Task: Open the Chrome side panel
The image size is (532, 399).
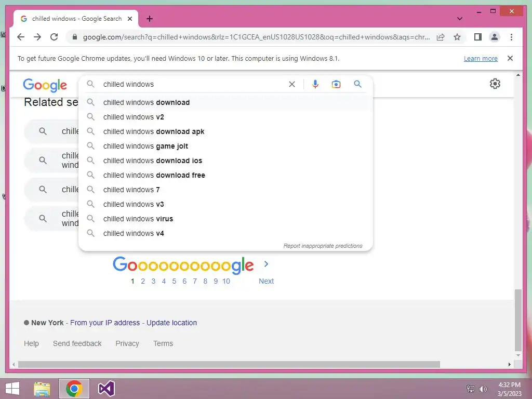Action: 478,37
